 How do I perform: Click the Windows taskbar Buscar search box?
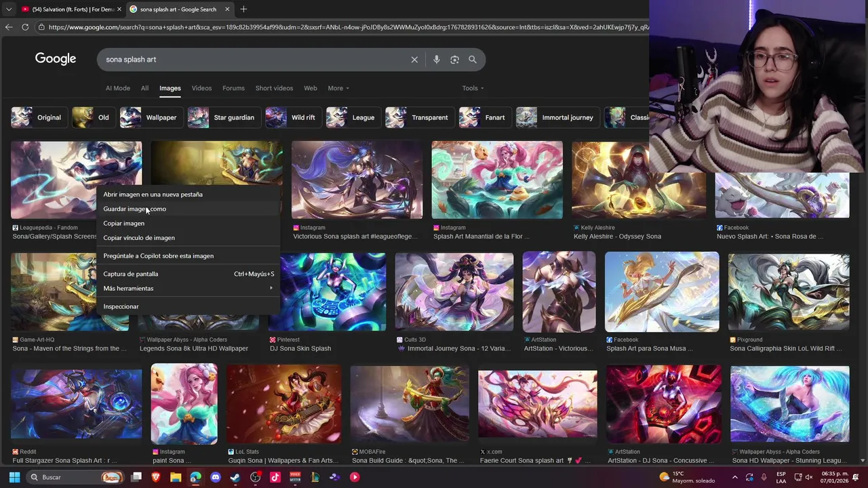click(75, 477)
